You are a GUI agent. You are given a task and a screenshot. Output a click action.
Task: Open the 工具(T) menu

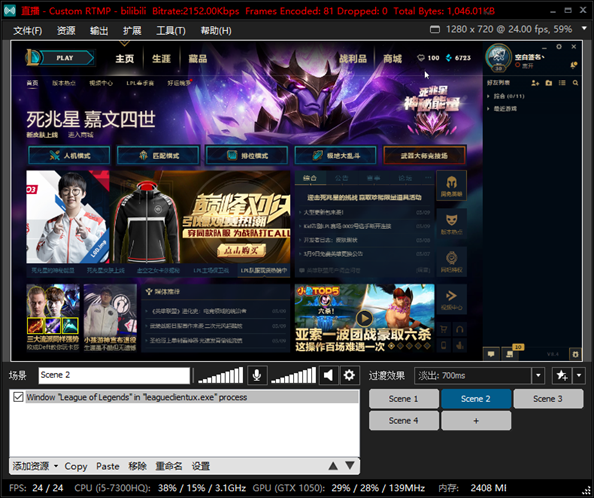tap(171, 31)
